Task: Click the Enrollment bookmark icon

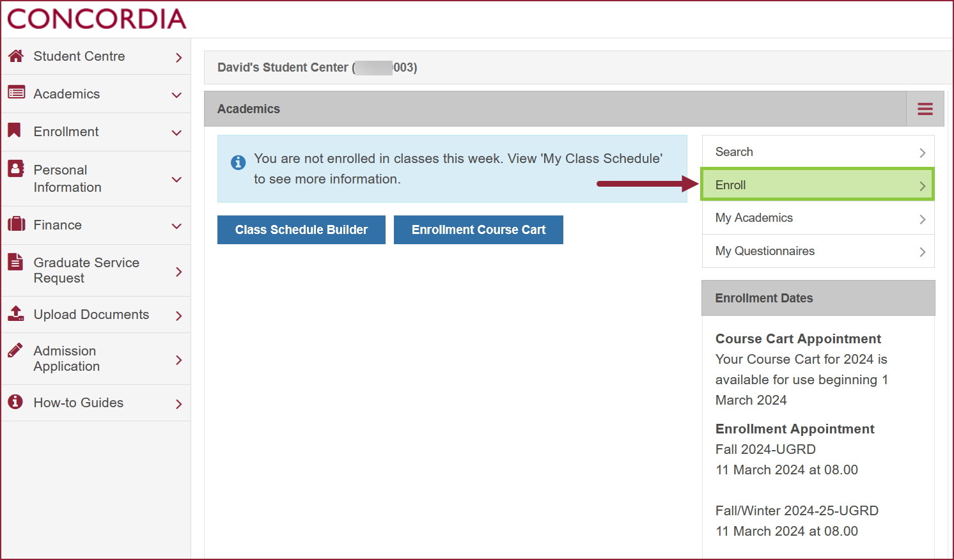Action: pyautogui.click(x=14, y=130)
